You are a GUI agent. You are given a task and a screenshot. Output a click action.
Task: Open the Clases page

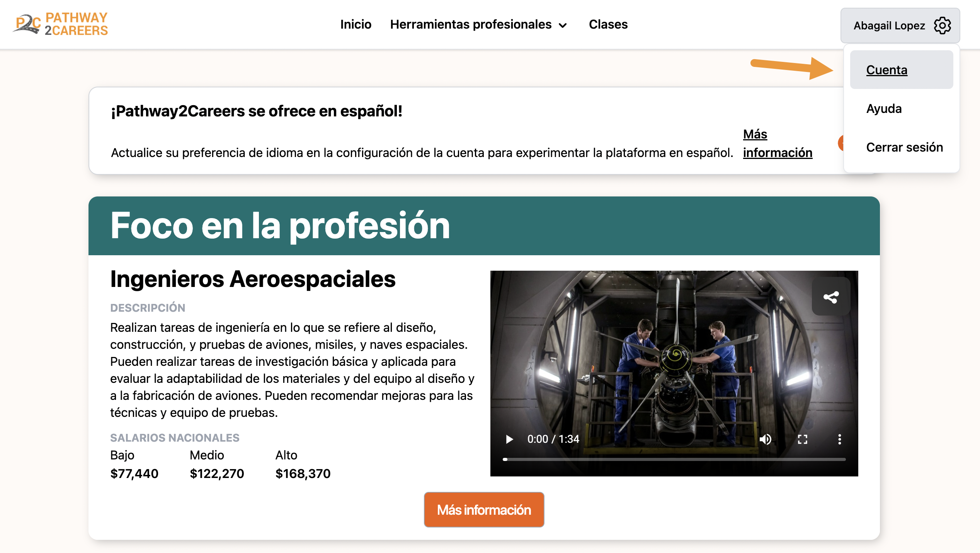608,24
